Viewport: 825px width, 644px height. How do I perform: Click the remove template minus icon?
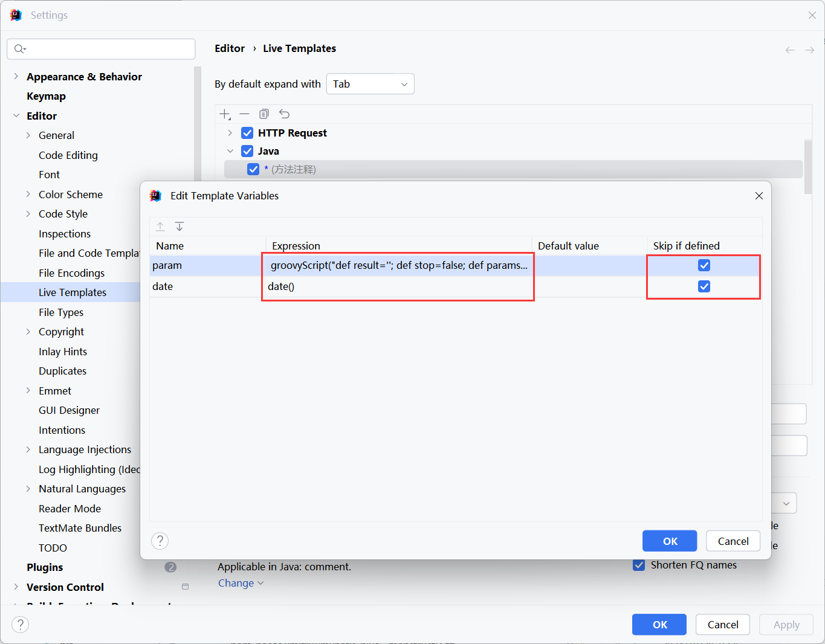[x=244, y=114]
